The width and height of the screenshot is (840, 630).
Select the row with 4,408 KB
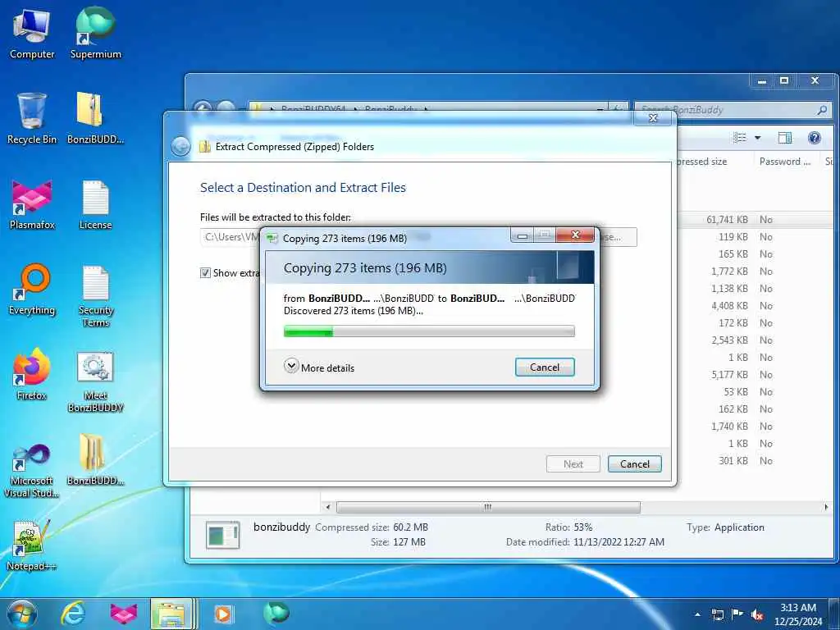click(756, 306)
